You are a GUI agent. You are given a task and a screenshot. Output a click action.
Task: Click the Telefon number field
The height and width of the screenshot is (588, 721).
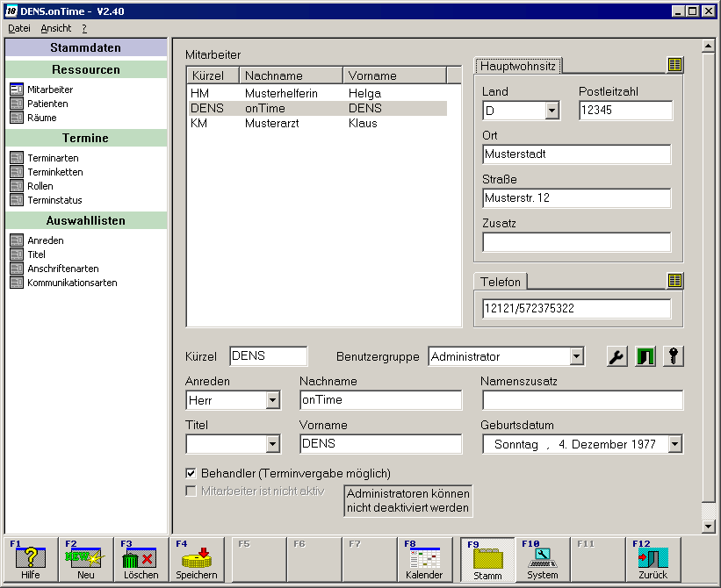[577, 309]
